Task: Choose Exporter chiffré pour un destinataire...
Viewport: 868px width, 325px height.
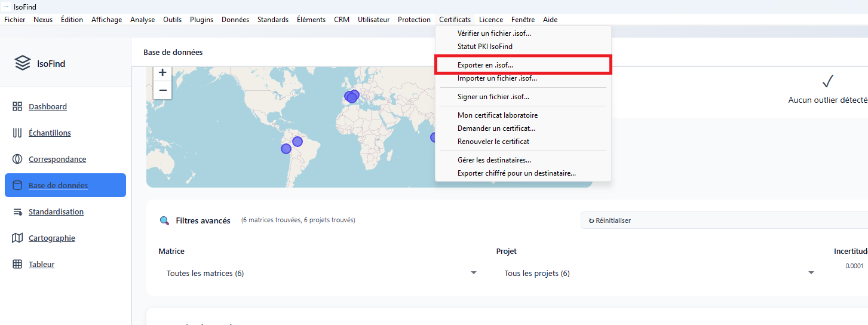Action: coord(523,173)
